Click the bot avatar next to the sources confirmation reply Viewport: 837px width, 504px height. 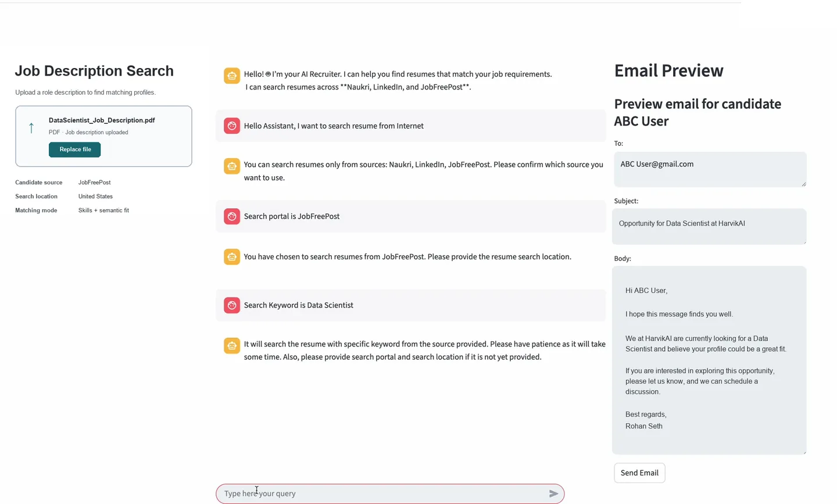[x=232, y=166]
